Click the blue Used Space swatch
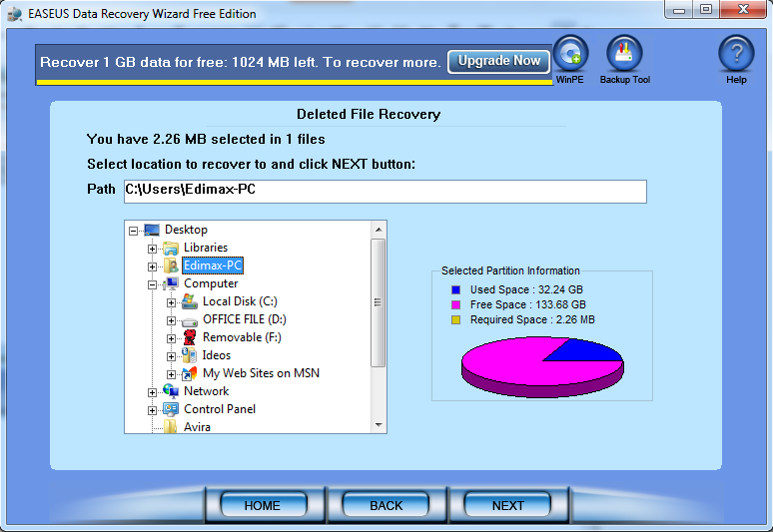 (x=456, y=289)
